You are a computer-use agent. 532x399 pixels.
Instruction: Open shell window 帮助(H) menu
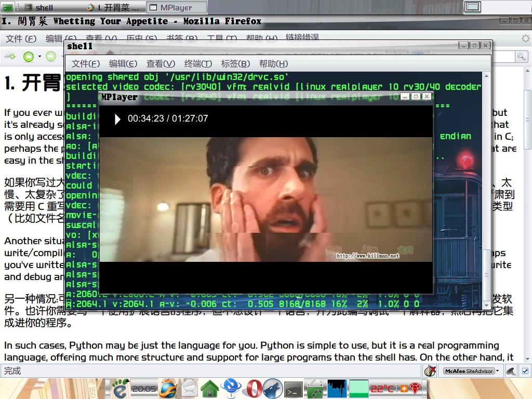click(273, 64)
